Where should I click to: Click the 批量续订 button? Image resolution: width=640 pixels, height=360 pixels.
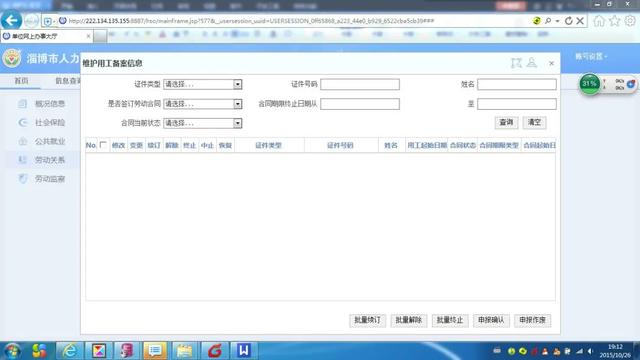(367, 320)
